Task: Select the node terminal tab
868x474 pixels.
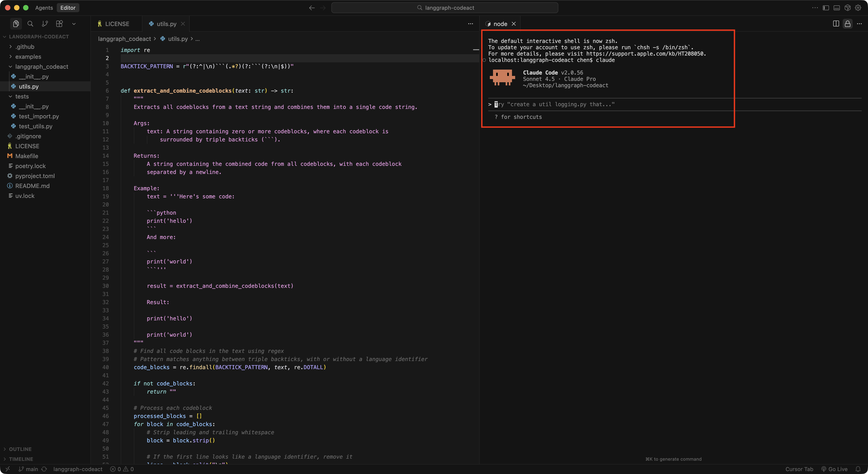Action: coord(500,24)
